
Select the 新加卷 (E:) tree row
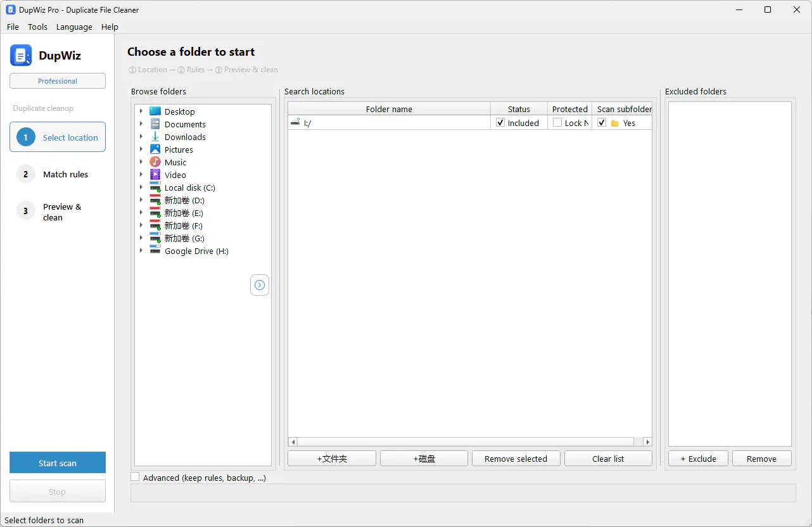pyautogui.click(x=203, y=213)
